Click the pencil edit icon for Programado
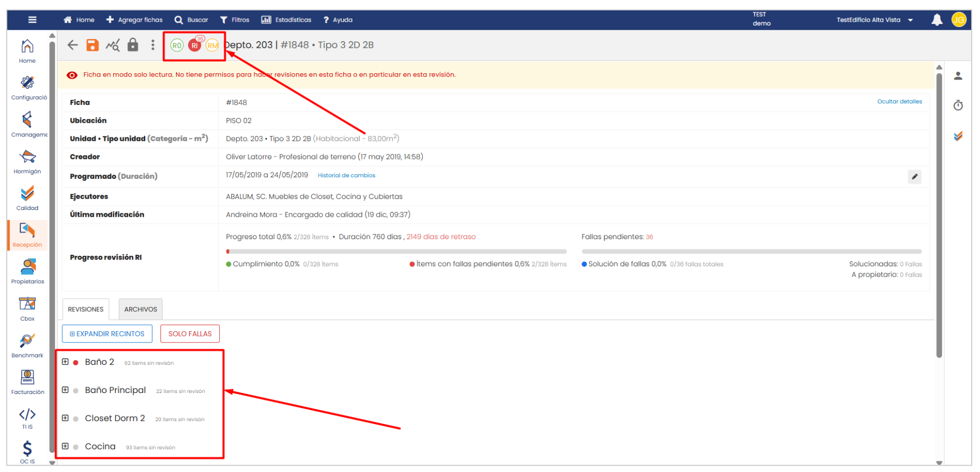 (x=915, y=177)
